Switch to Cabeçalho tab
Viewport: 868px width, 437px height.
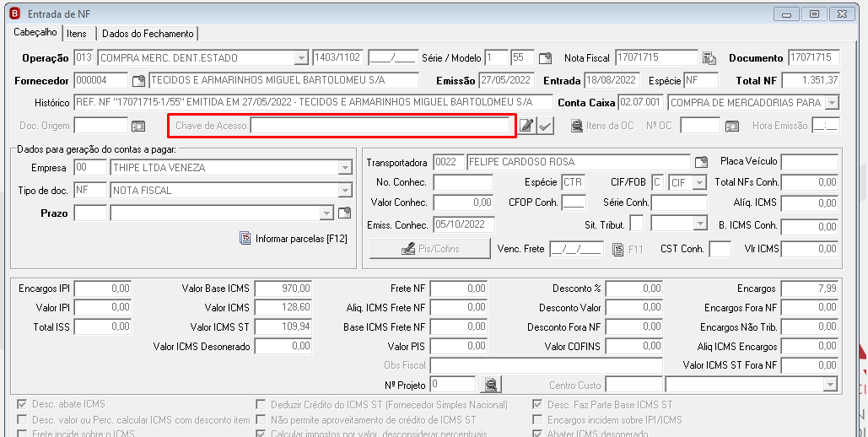click(35, 32)
